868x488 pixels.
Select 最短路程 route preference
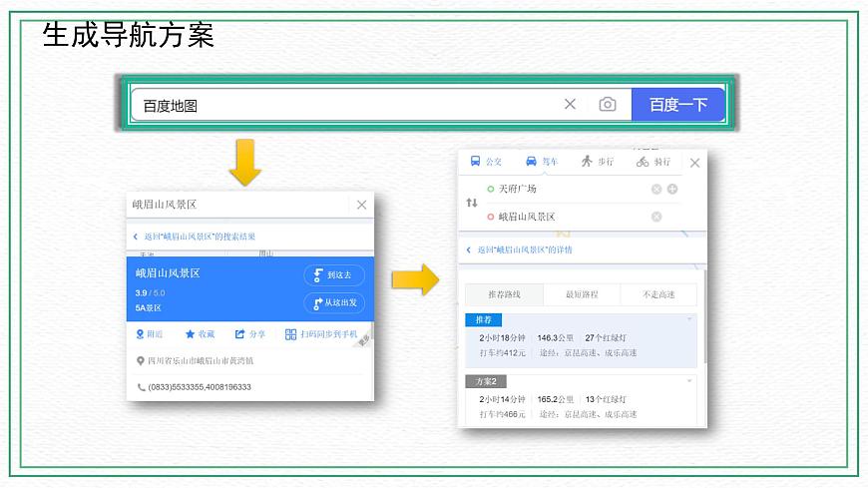tap(582, 294)
